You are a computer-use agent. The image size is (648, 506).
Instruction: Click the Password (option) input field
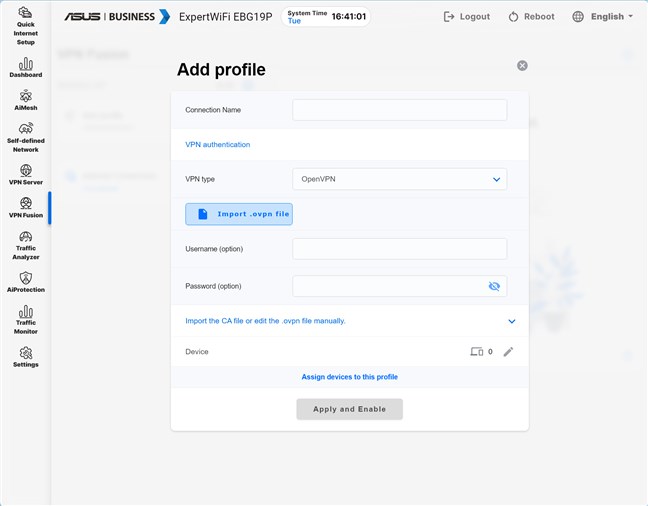click(400, 286)
